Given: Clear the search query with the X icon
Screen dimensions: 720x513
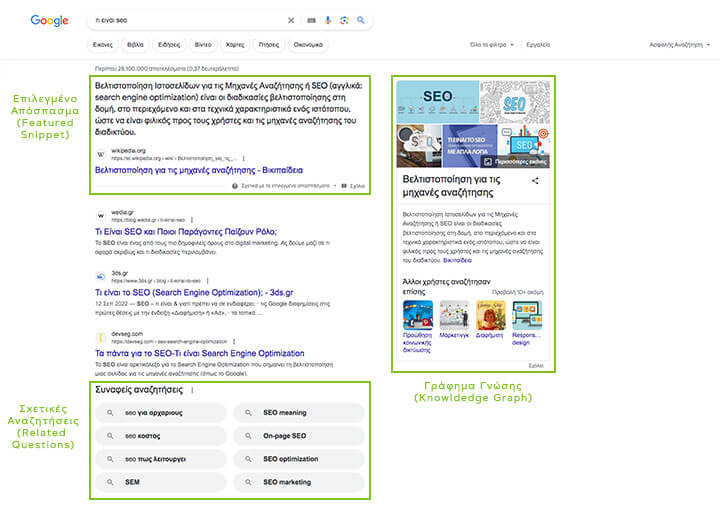Looking at the screenshot, I should pos(292,20).
